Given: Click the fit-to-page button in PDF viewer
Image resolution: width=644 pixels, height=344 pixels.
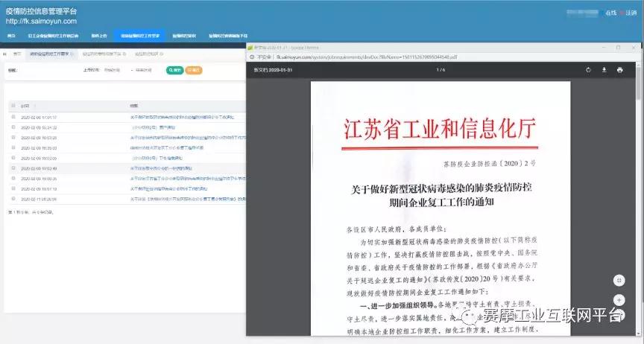Looking at the screenshot, I should point(618,280).
